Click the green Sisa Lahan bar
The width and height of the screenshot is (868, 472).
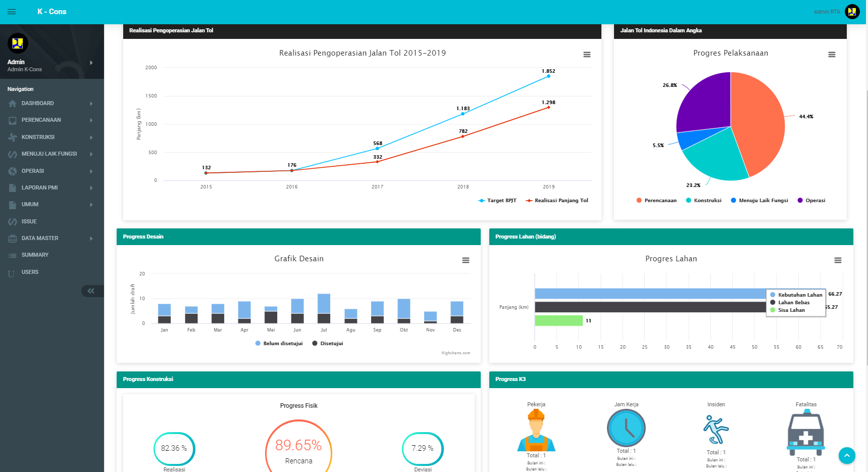coord(558,320)
